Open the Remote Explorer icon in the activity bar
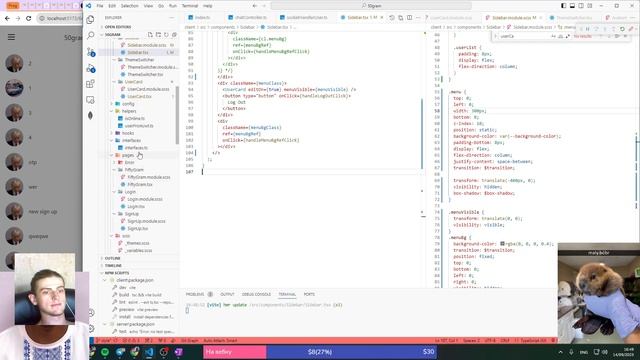 point(91,100)
